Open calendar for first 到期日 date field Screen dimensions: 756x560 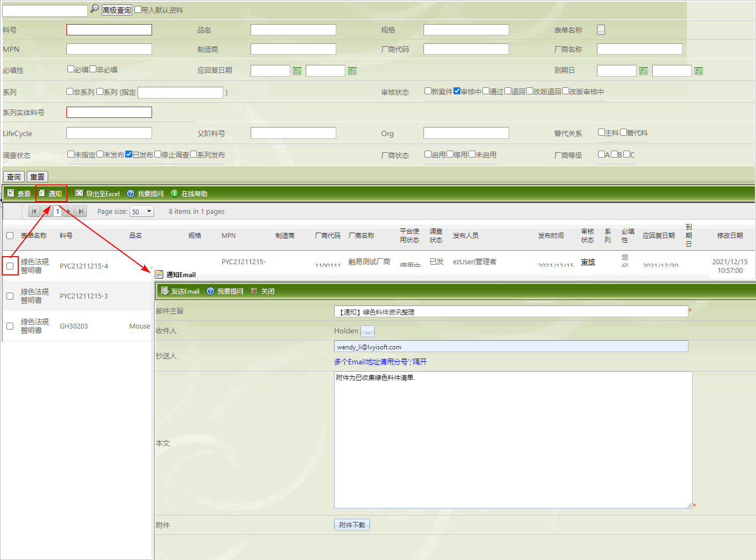(644, 71)
